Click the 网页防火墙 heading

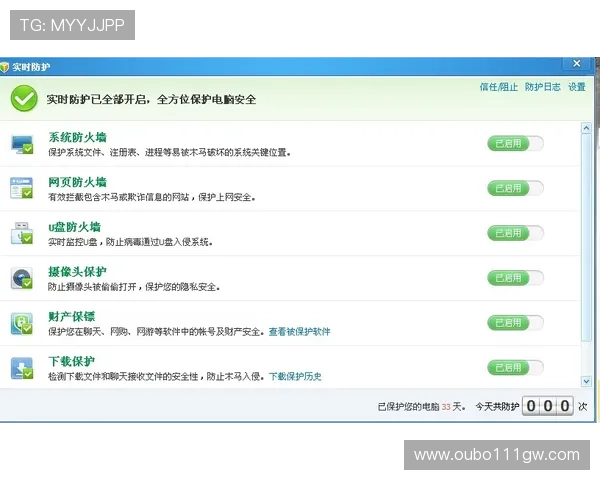77,182
